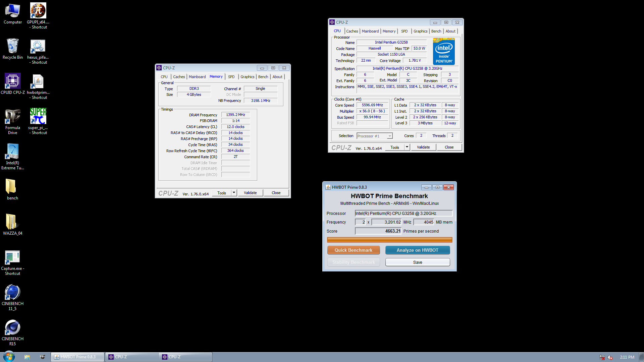Select SPD tab in Memory CPU-Z window
644x362 pixels.
(231, 77)
